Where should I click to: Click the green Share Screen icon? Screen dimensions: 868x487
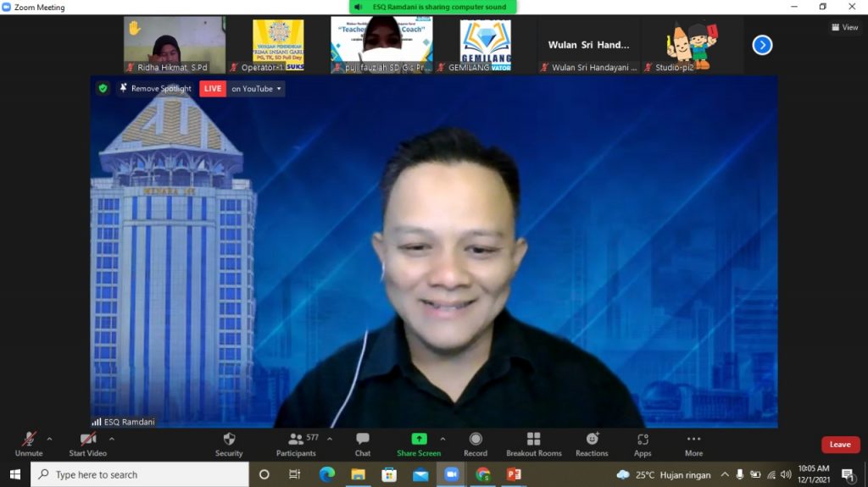pos(419,439)
